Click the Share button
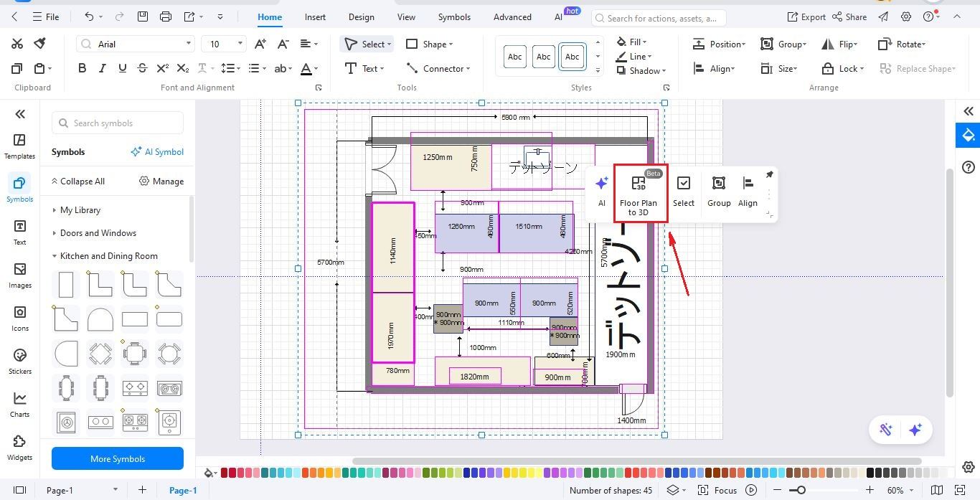 (x=849, y=16)
